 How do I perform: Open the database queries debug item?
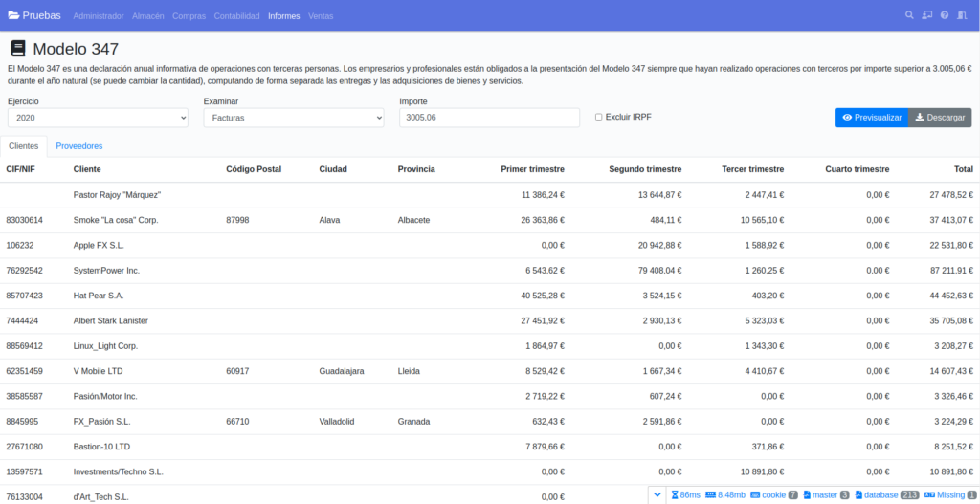(x=887, y=494)
